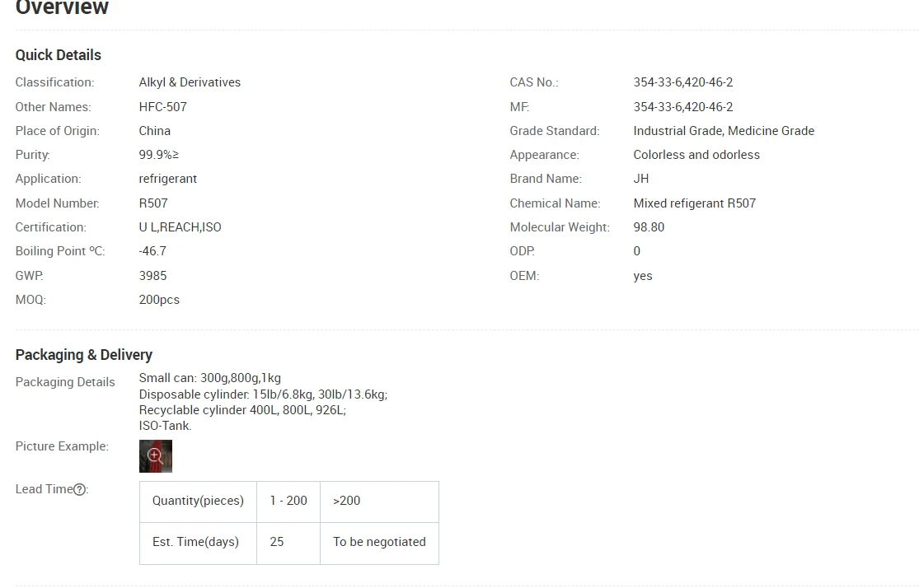The height and width of the screenshot is (588, 919).
Task: Click the Packaging & Delivery heading
Action: click(84, 355)
